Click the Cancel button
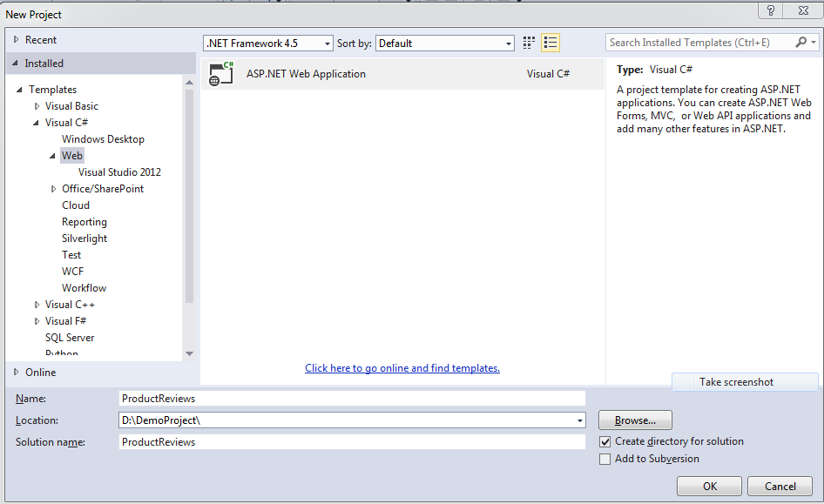This screenshot has width=824, height=504. 780,486
